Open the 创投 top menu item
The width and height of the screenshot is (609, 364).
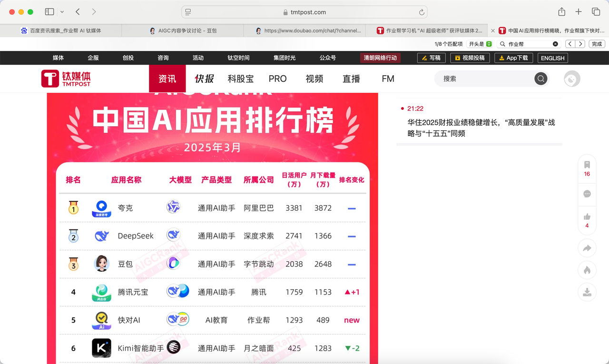click(128, 58)
